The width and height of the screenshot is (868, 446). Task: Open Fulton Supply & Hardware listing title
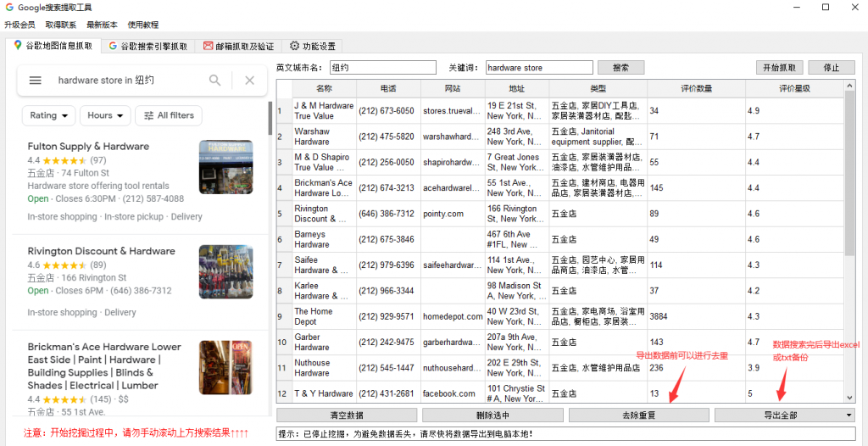(x=88, y=147)
